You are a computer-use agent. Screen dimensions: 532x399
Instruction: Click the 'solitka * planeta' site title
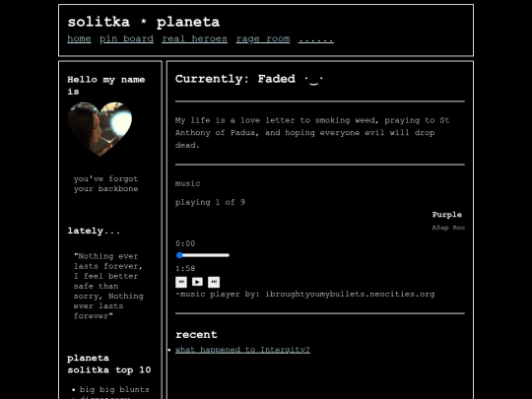click(144, 22)
